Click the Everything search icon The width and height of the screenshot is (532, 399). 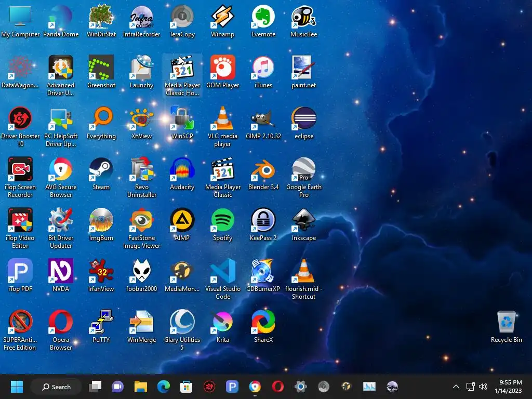click(101, 118)
